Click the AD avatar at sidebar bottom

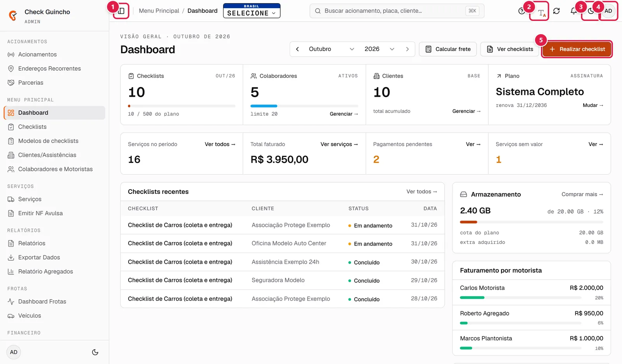(x=14, y=352)
